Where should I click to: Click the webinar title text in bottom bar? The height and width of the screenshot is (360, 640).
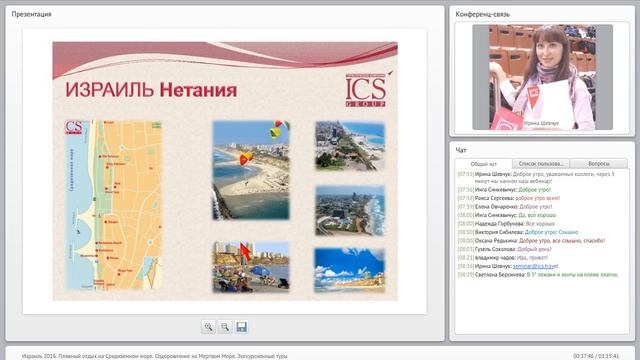pos(155,356)
